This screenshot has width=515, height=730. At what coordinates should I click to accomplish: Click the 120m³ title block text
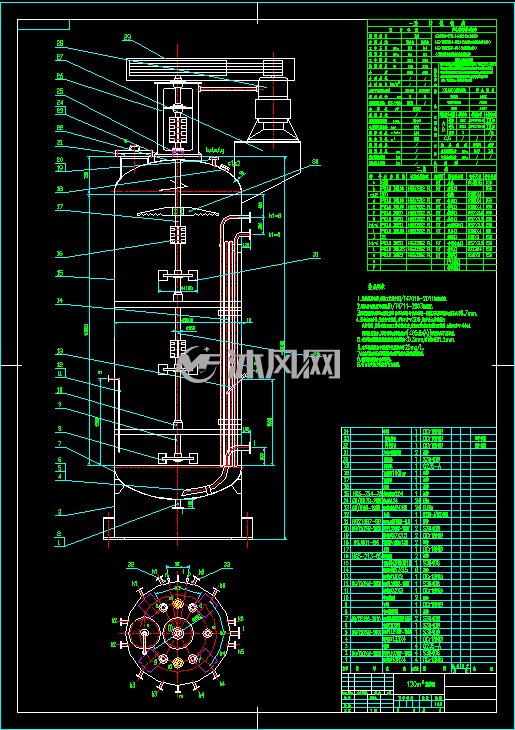point(420,685)
